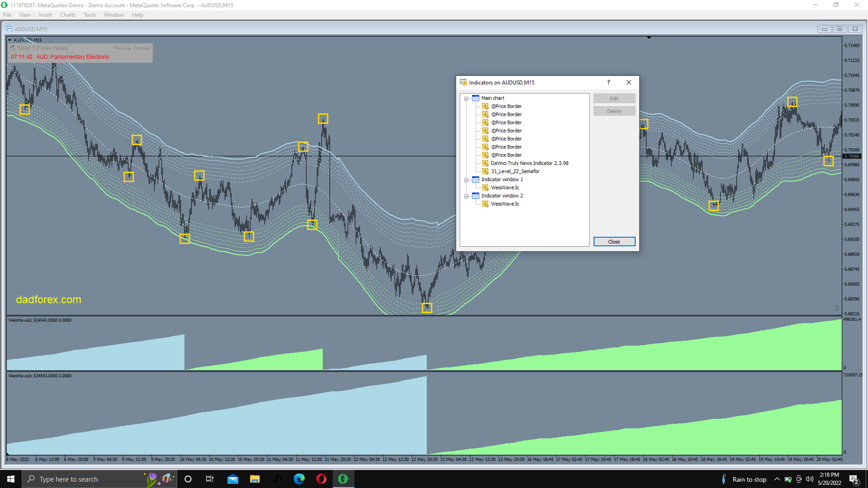Click the Edit button in dialog
868x488 pixels.
[x=614, y=99]
